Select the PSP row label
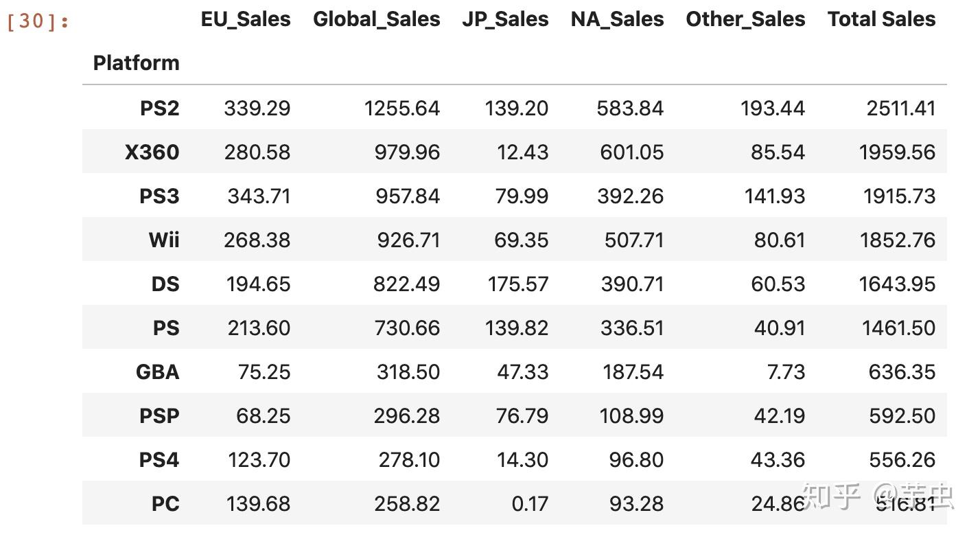Viewport: 980px width, 537px height. (159, 416)
